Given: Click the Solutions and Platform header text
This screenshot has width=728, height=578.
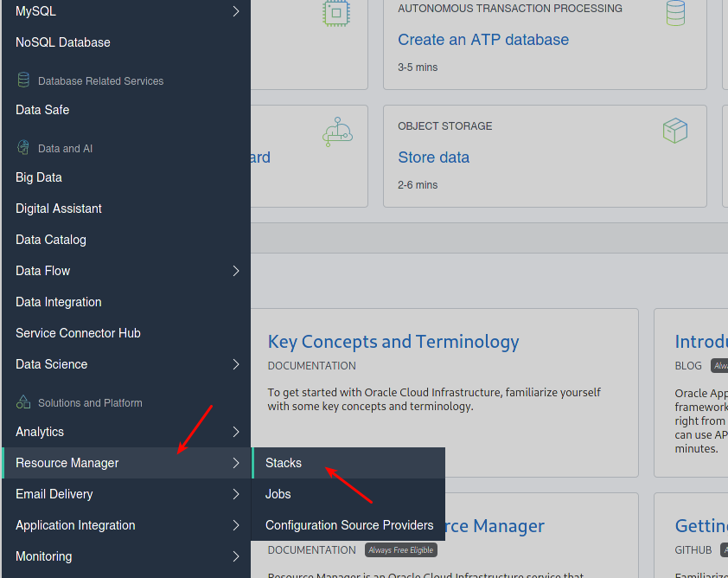Looking at the screenshot, I should [x=90, y=403].
